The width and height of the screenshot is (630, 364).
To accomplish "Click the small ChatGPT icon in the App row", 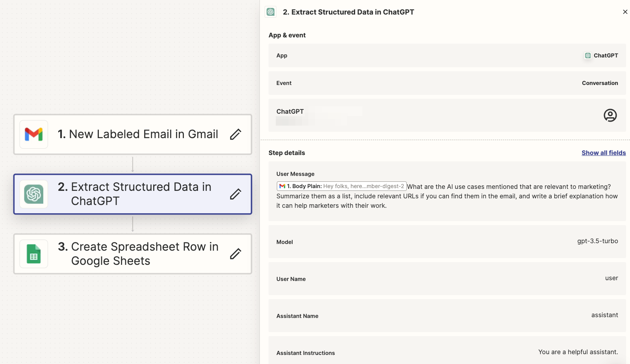I will pos(588,55).
